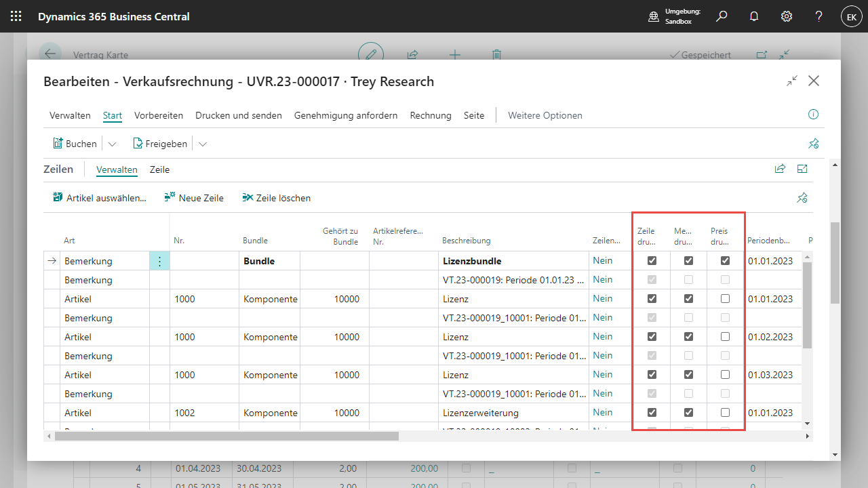Enable Preis drucken on Lizenzerweiterung row
The height and width of the screenshot is (488, 868).
click(x=725, y=413)
